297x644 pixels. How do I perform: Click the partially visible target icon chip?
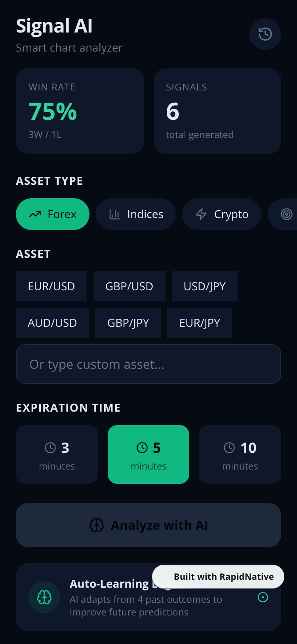coord(283,214)
